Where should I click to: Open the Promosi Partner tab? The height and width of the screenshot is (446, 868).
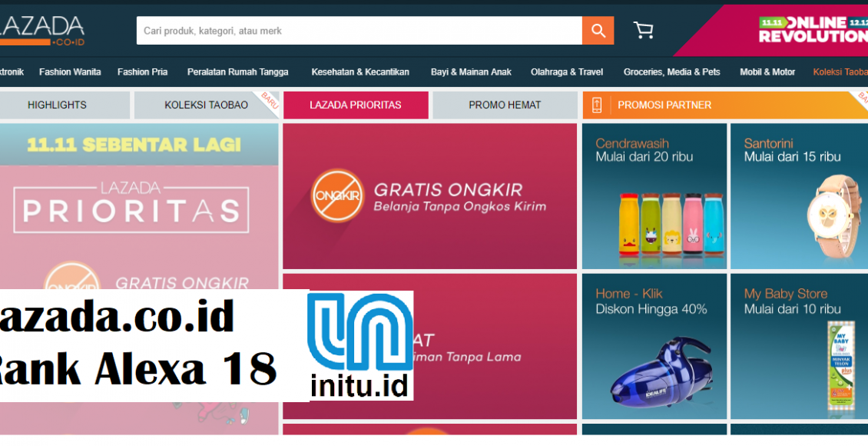(725, 105)
